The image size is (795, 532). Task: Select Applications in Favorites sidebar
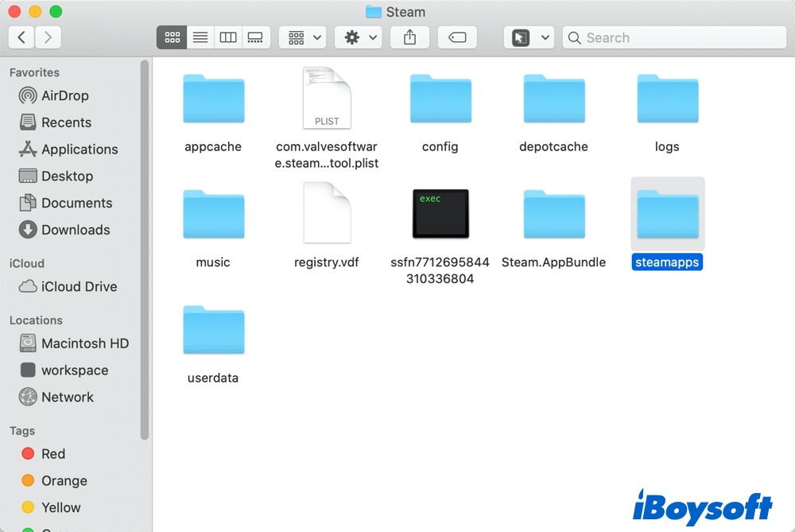click(79, 150)
